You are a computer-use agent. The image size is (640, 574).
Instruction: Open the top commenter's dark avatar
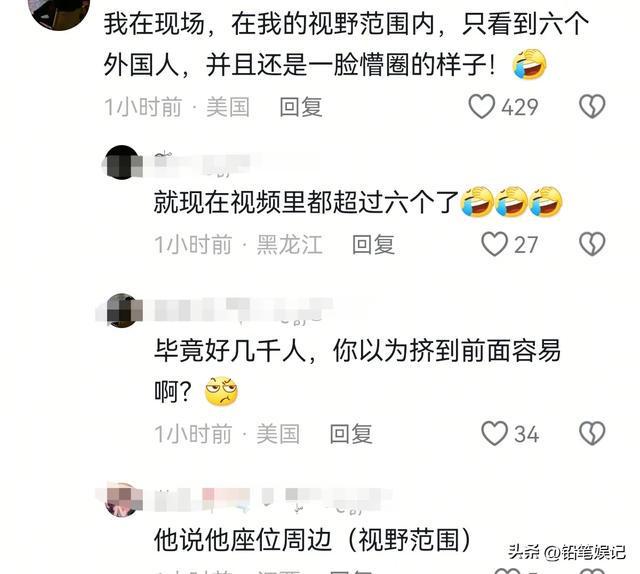(61, 12)
